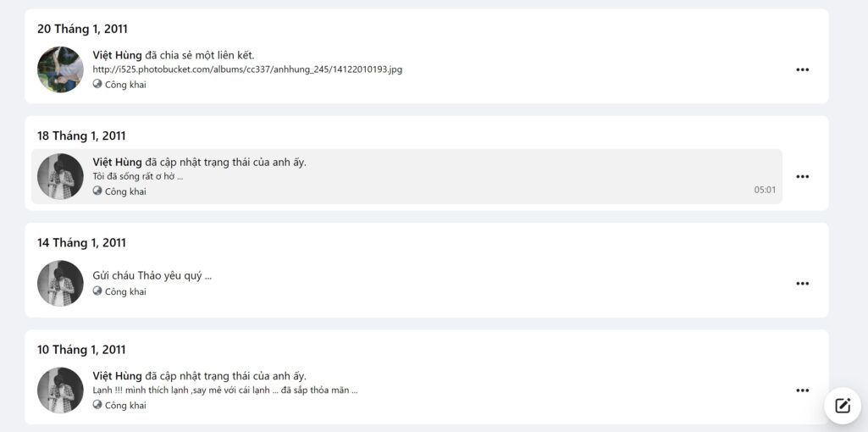The image size is (868, 432).
Task: Click globe privacy icon on 14 Tháng 1 post
Action: coord(97,291)
